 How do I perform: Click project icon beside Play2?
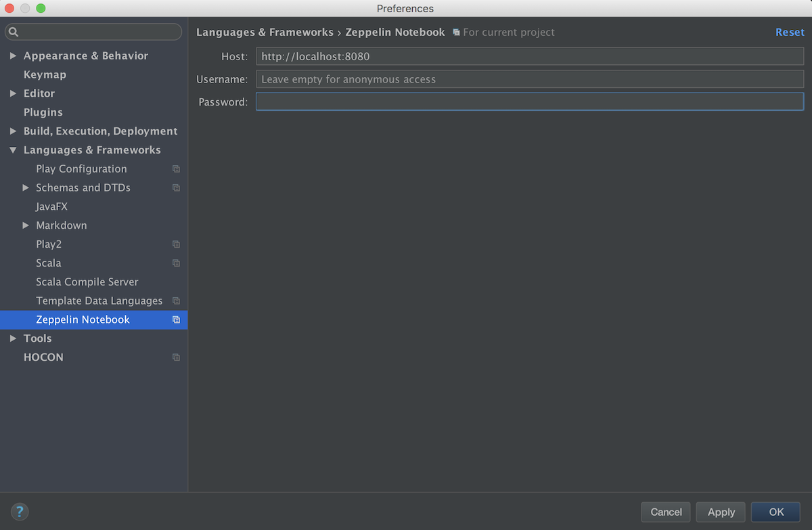[x=176, y=244]
